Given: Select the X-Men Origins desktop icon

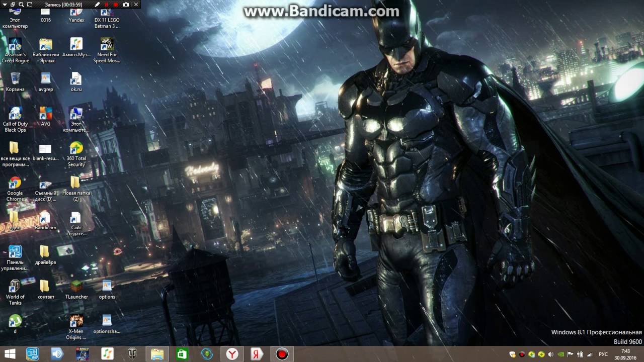Looking at the screenshot, I should point(76,327).
